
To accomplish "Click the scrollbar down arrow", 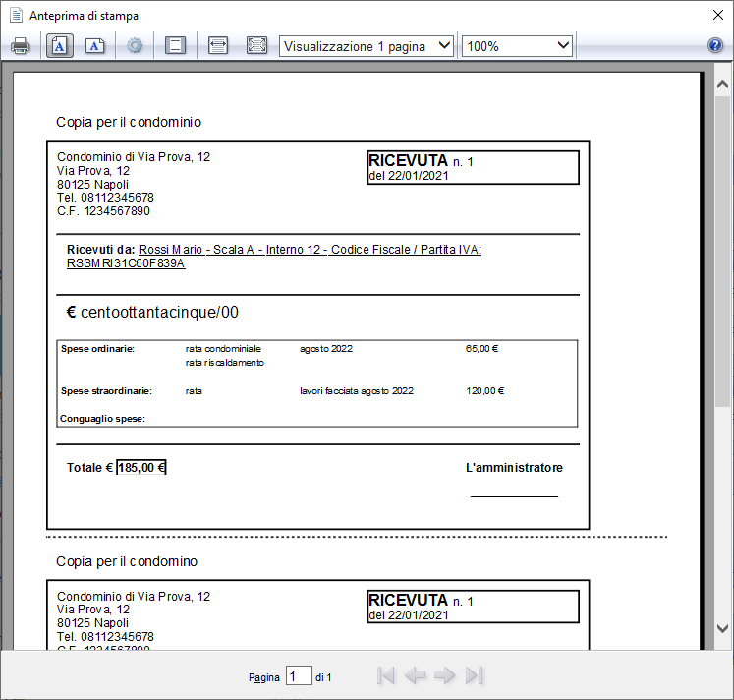I will tap(722, 628).
